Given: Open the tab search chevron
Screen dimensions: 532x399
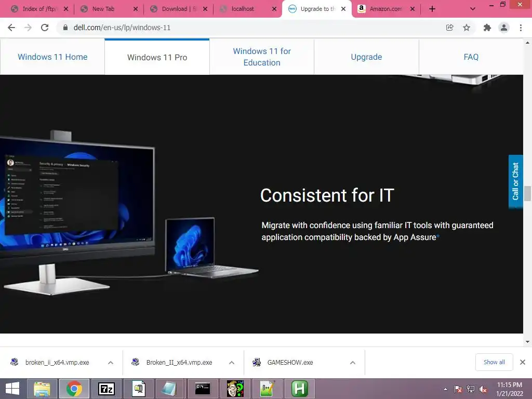Looking at the screenshot, I should pyautogui.click(x=473, y=9).
